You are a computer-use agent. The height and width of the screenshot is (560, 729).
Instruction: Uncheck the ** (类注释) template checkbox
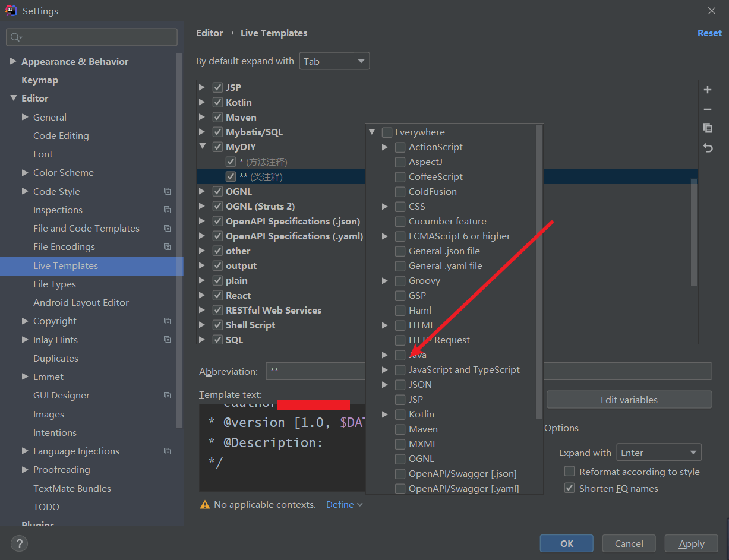[x=231, y=176]
